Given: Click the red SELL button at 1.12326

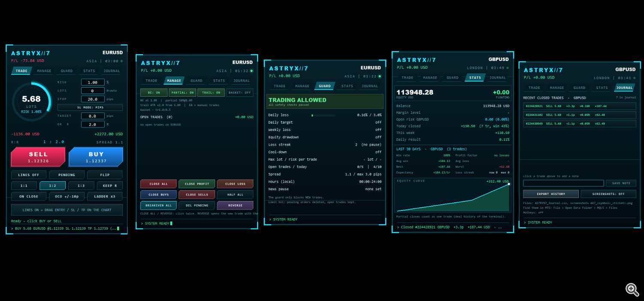Looking at the screenshot, I should coord(38,157).
